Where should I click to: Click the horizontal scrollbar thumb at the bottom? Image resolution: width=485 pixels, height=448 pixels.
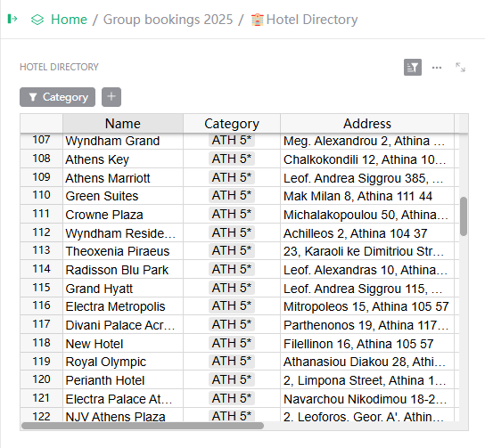(143, 426)
